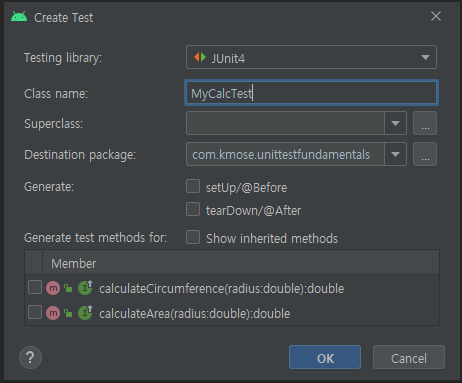This screenshot has height=383, width=462.
Task: Click the 'Generate:' label
Action: [49, 187]
